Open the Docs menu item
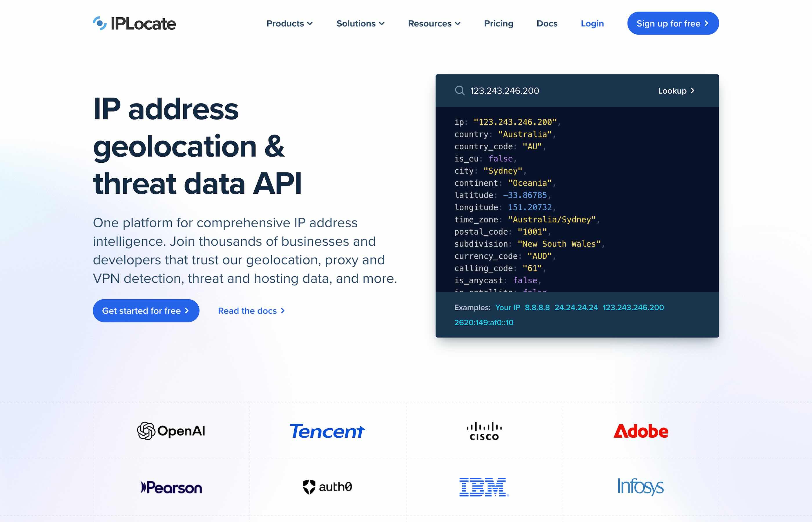 pos(547,23)
